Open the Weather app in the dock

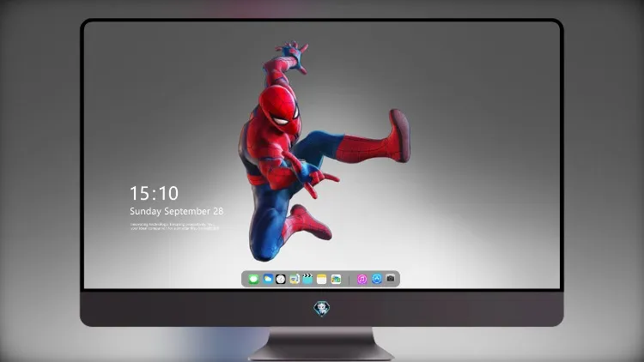click(267, 279)
